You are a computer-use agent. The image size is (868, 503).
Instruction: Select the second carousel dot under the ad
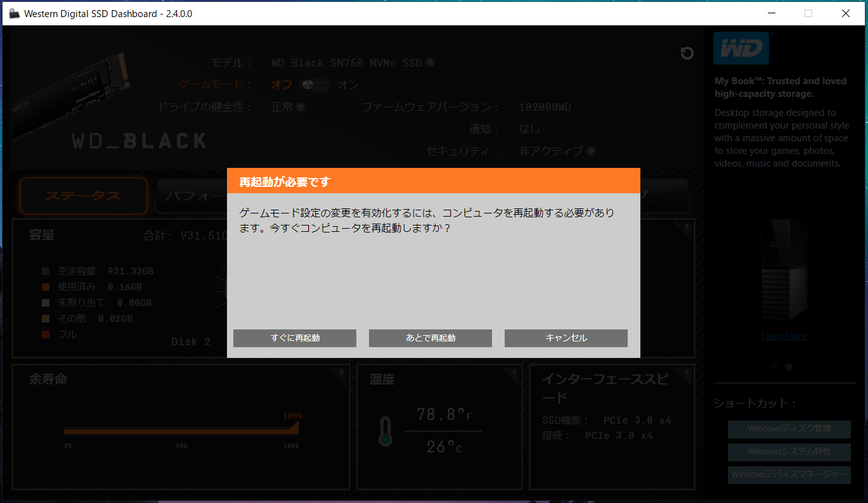click(x=789, y=367)
